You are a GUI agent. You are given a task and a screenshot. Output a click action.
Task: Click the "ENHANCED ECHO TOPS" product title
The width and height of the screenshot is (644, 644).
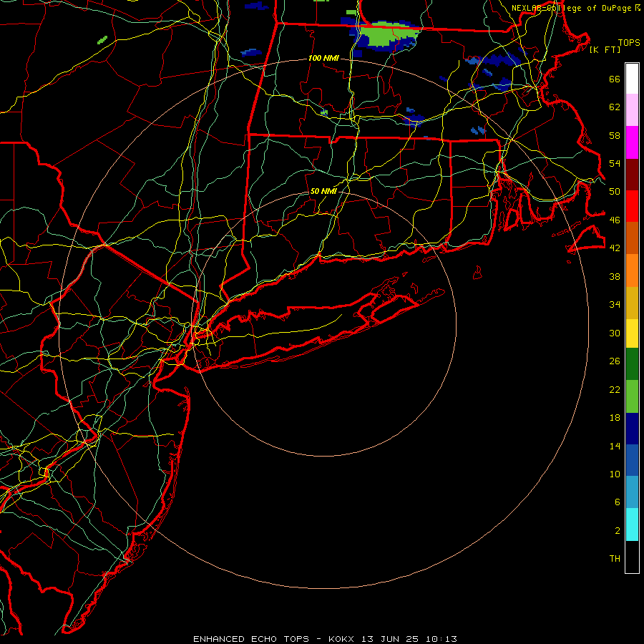(x=251, y=639)
